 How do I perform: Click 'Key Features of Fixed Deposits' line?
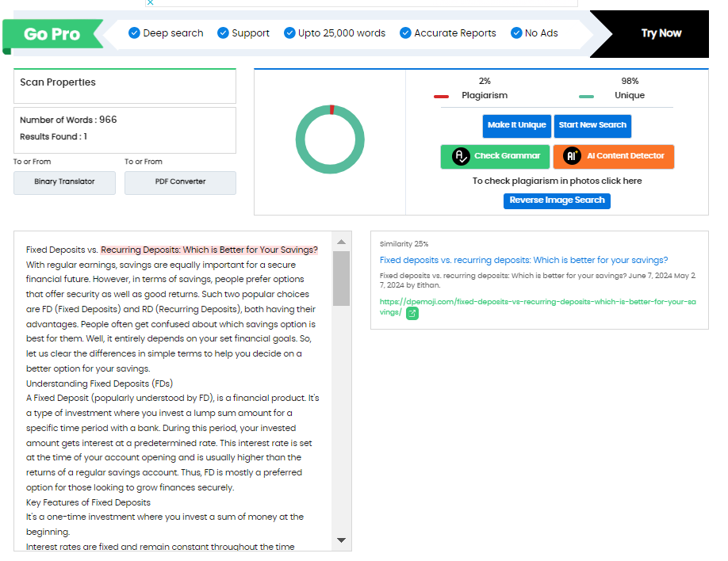[x=88, y=502]
